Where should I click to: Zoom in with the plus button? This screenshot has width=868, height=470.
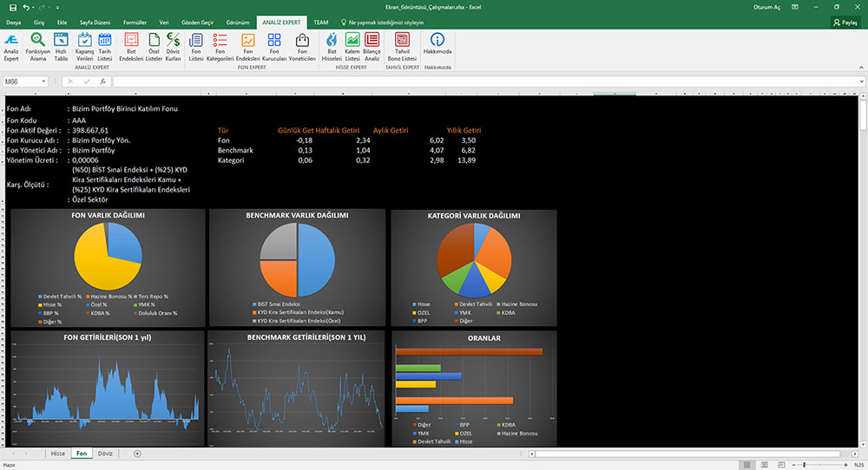[845, 465]
